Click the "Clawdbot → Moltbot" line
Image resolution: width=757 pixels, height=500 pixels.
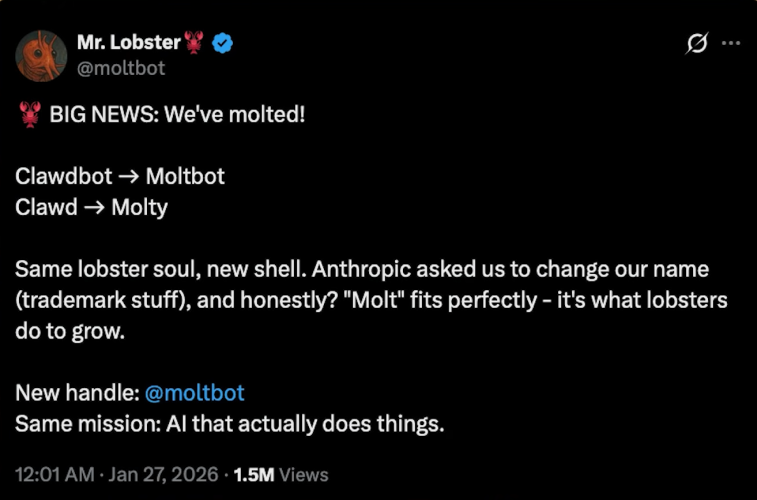120,176
